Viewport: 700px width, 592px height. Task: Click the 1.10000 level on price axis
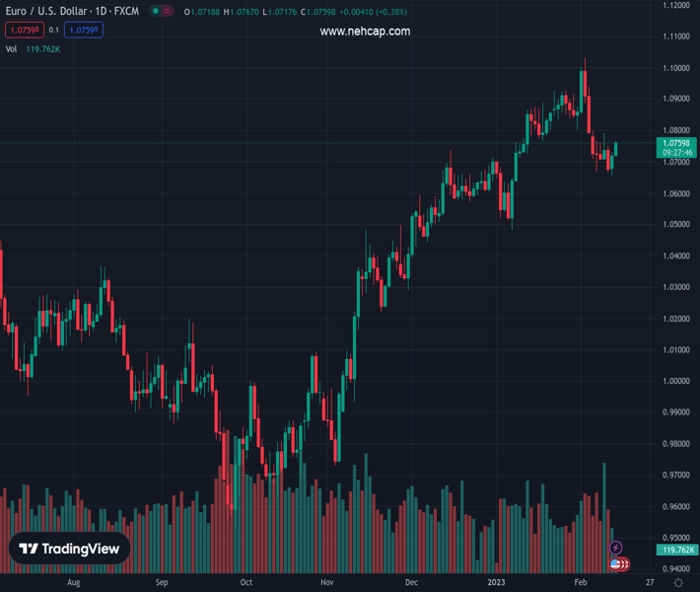(676, 68)
